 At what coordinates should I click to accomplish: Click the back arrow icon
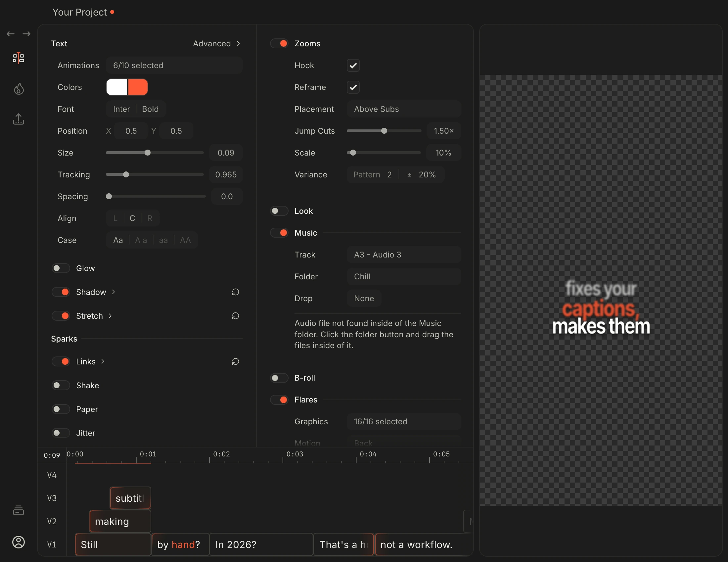[x=10, y=34]
